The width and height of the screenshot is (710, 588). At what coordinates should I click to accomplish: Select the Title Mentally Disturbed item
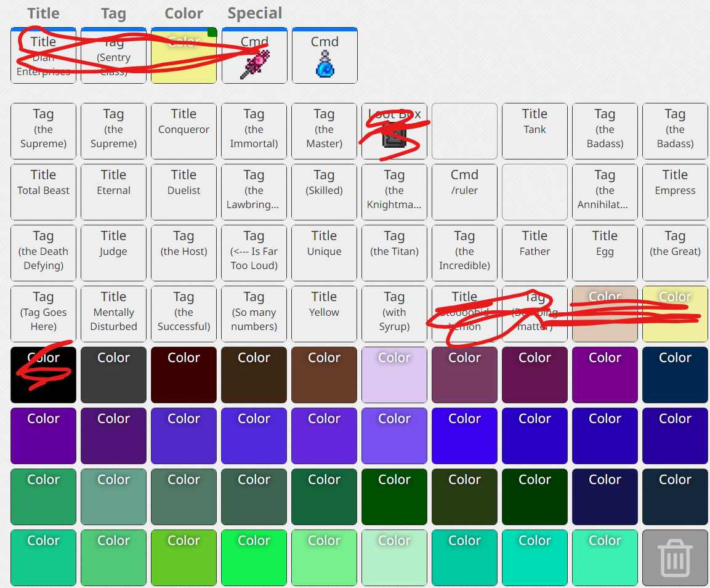[x=114, y=313]
